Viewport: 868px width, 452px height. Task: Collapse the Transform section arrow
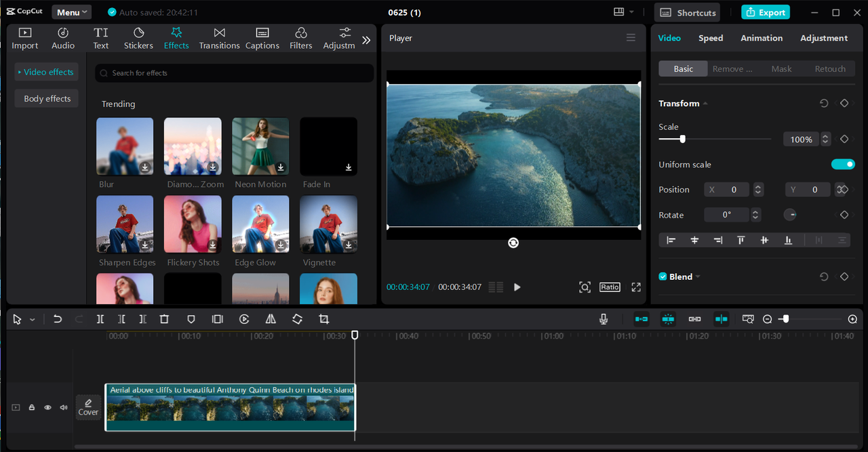(705, 104)
